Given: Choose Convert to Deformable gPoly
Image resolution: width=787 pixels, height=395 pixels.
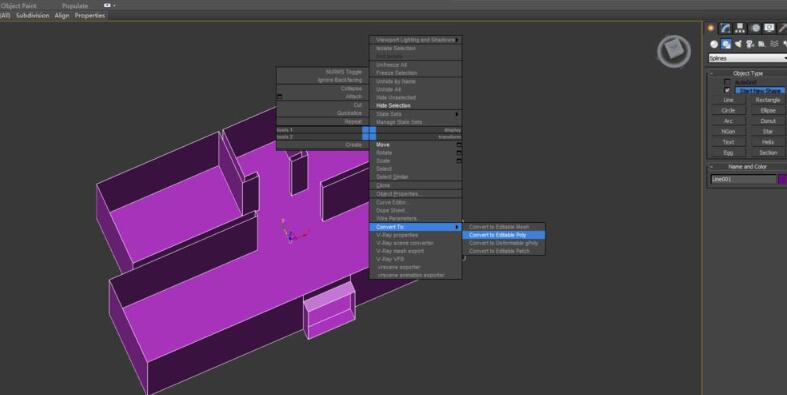Looking at the screenshot, I should click(x=503, y=243).
